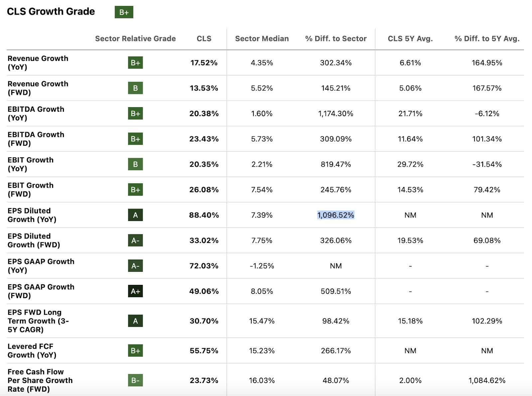Click the EPS FWD Long Term Growth label
This screenshot has height=396, width=532.
[38, 321]
